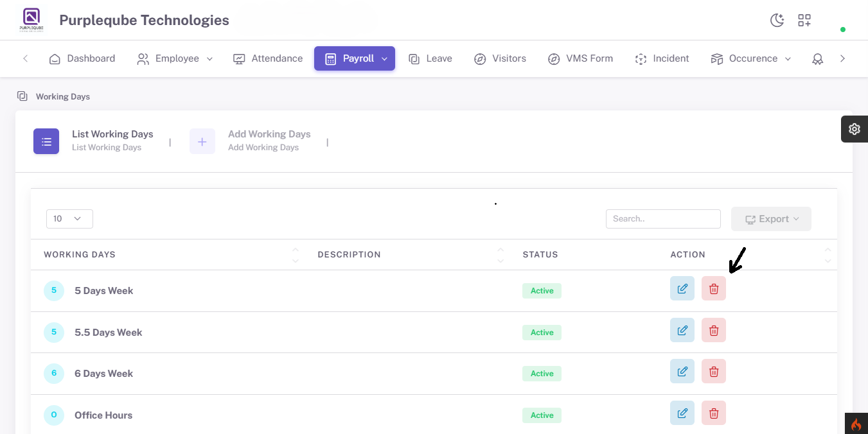Edit the 5.5 Days Week row
Image resolution: width=868 pixels, height=434 pixels.
click(x=682, y=330)
